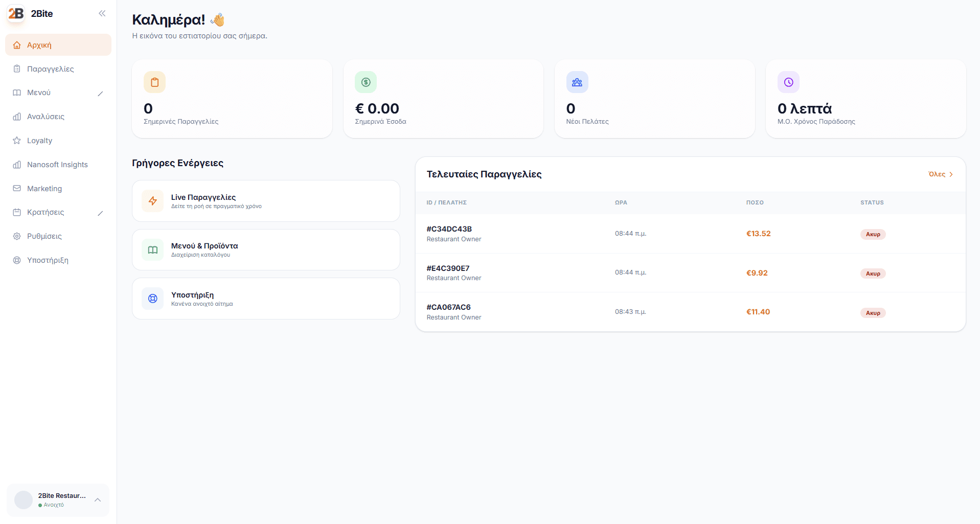Click the chart icon beside Αναλύσεις
Screen dimensions: 980x524
(x=17, y=117)
